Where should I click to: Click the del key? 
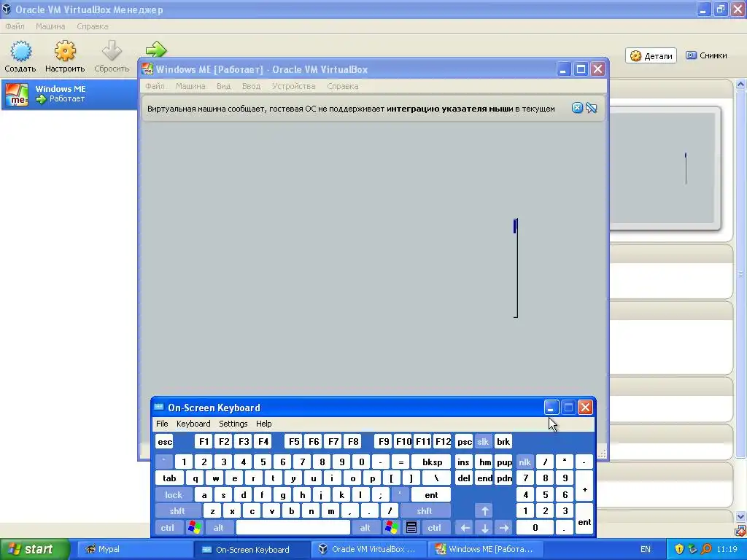coord(463,478)
